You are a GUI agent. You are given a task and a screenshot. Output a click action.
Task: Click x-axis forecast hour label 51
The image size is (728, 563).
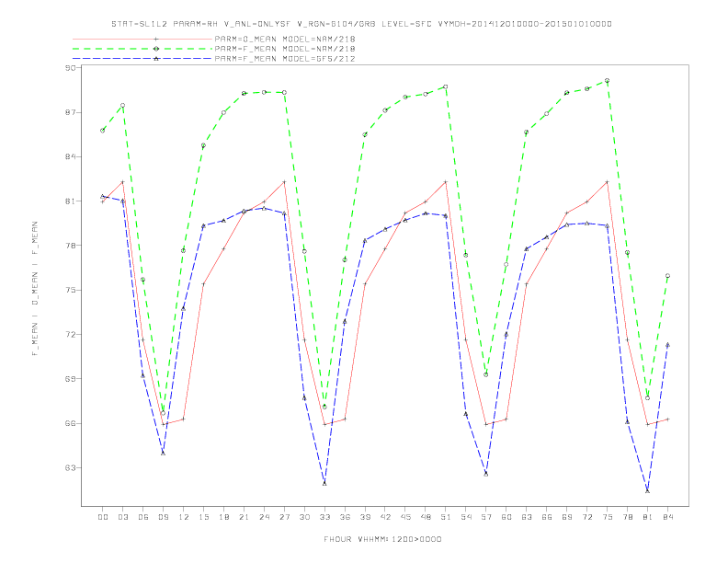pyautogui.click(x=446, y=517)
